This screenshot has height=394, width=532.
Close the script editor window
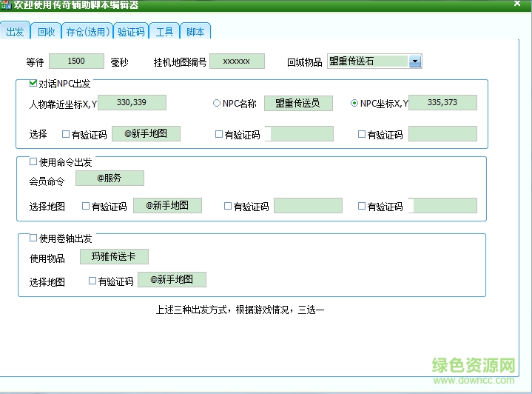coord(516,4)
